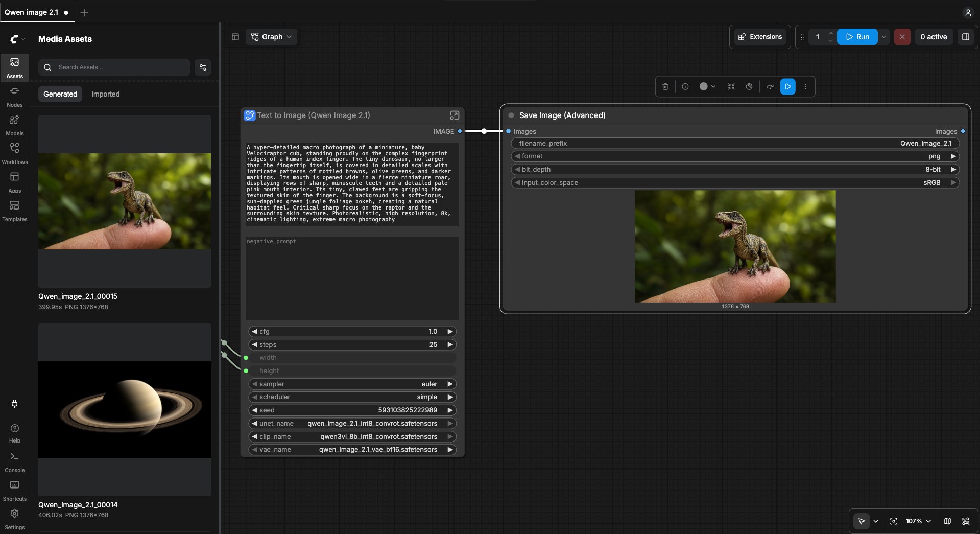Open the Extensions manager
The width and height of the screenshot is (980, 534).
(x=760, y=37)
